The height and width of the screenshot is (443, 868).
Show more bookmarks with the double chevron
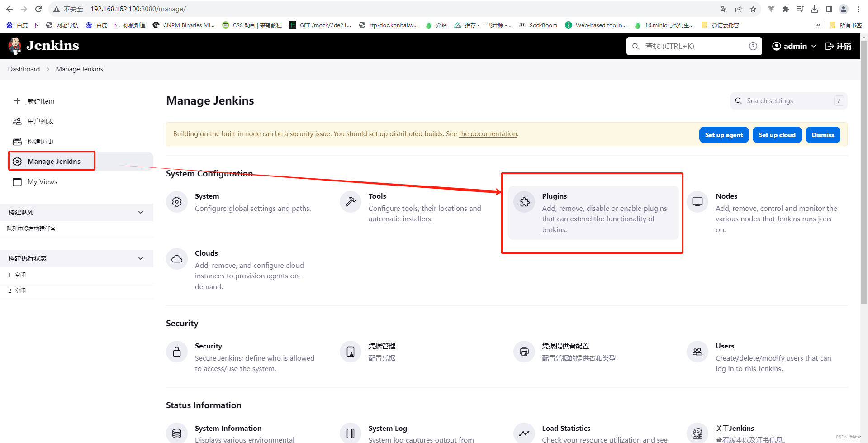click(x=818, y=25)
